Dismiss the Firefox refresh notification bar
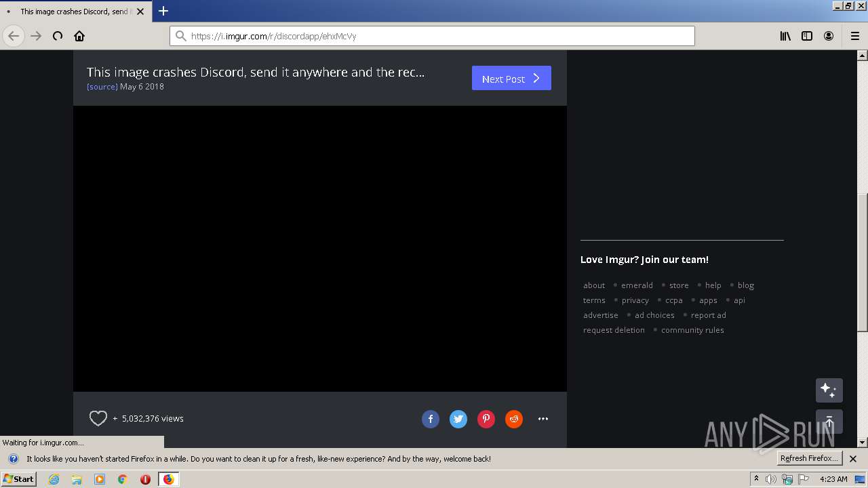This screenshot has width=868, height=488. [853, 459]
